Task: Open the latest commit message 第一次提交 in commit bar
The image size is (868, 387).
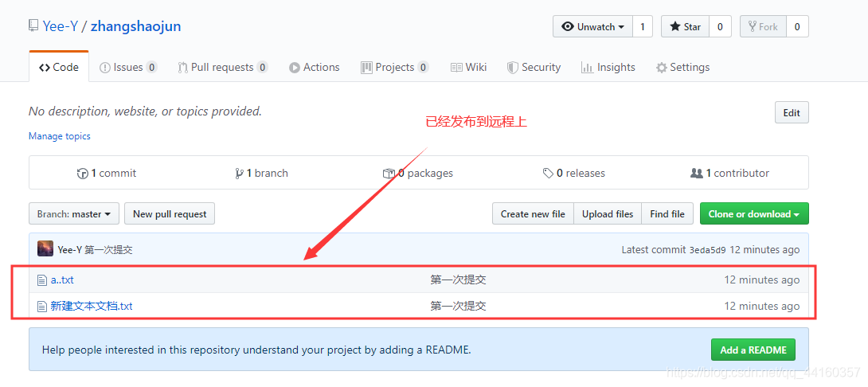Action: click(x=108, y=250)
